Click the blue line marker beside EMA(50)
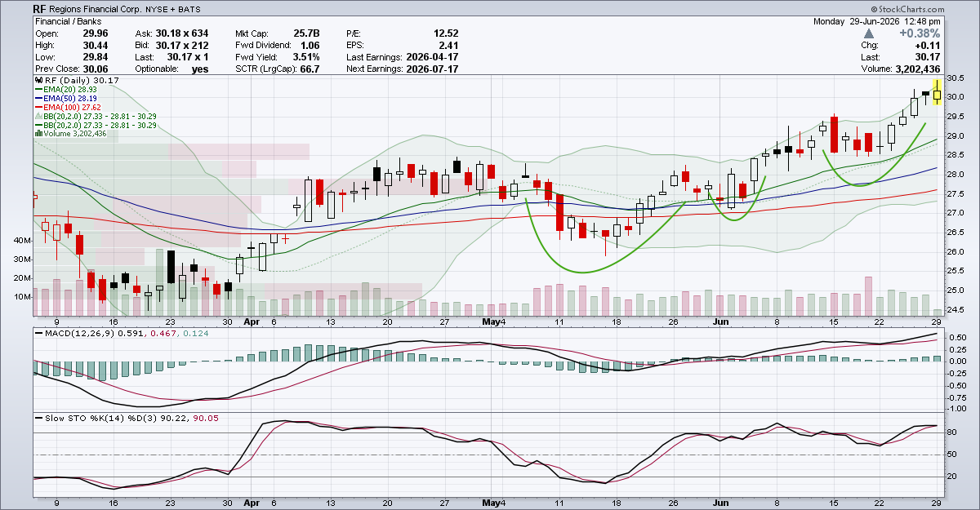The height and width of the screenshot is (510, 980). 38,99
